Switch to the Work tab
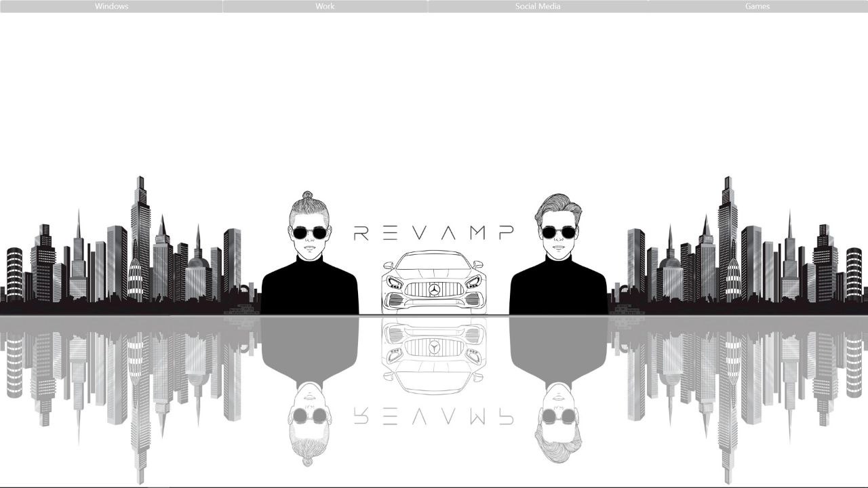The image size is (868, 488). [x=325, y=6]
